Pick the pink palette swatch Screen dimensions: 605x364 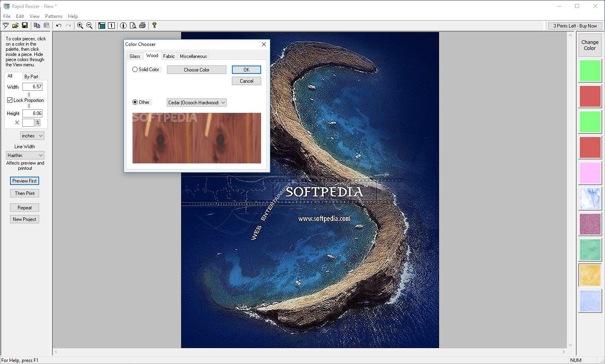click(x=590, y=173)
